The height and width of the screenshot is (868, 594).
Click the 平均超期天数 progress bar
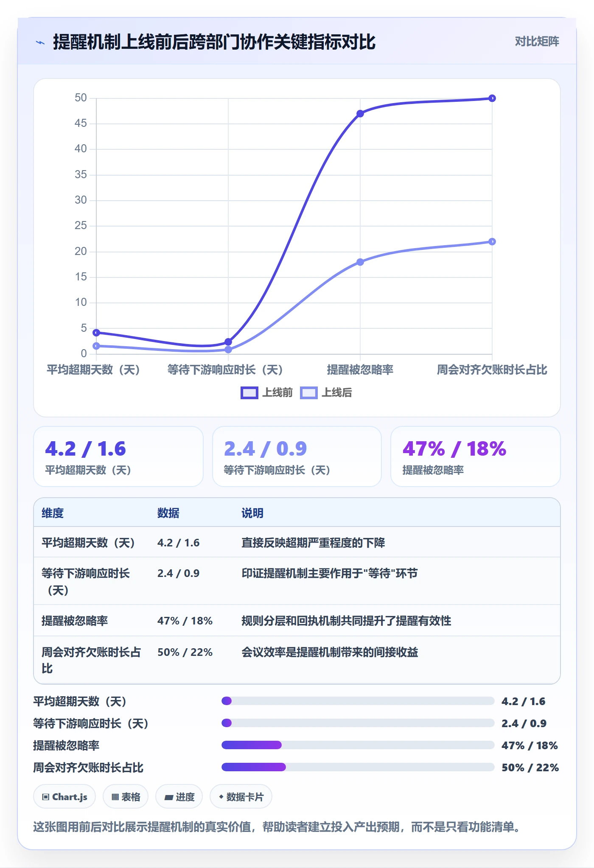(x=358, y=701)
